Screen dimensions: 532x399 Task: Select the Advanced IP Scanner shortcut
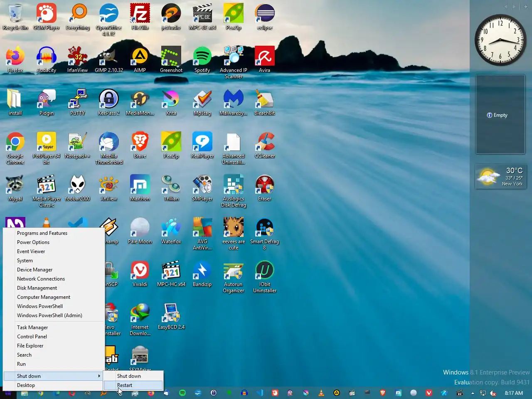234,62
